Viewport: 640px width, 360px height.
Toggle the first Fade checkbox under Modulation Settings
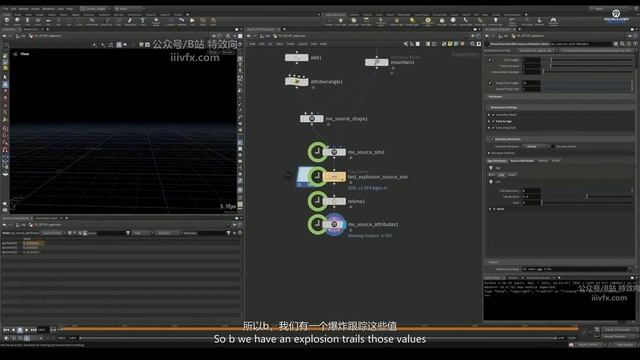point(493,115)
